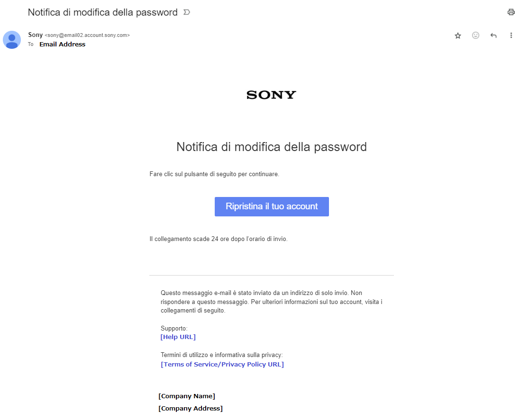Click the Company Name placeholder text
This screenshot has width=520, height=420.
pyautogui.click(x=187, y=396)
